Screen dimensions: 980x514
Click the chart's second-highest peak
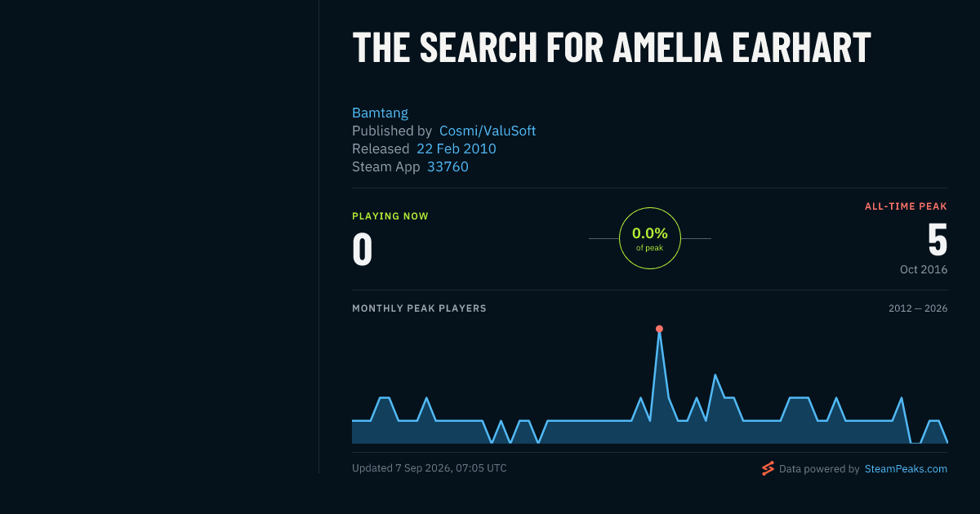715,375
